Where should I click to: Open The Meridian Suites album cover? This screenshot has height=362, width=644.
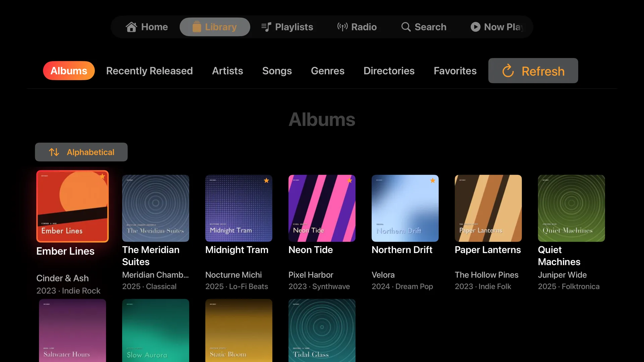coord(156,208)
